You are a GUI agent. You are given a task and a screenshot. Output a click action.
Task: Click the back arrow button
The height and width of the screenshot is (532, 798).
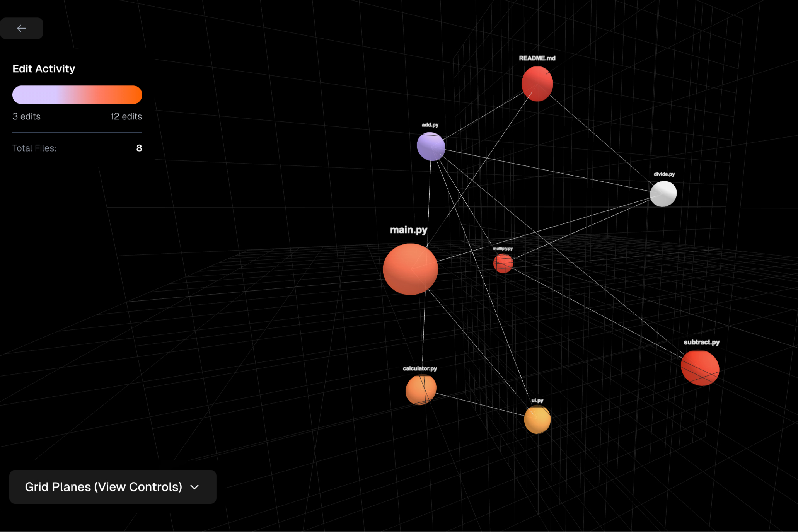(22, 28)
